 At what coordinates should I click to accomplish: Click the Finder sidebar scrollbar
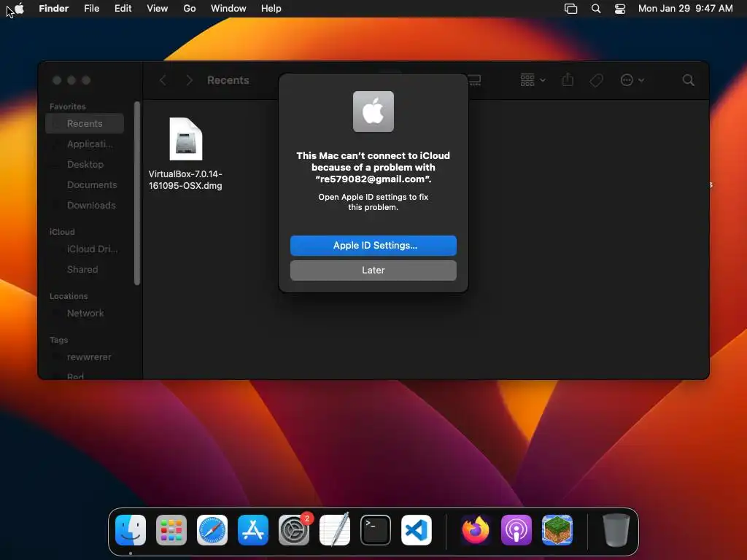click(137, 192)
